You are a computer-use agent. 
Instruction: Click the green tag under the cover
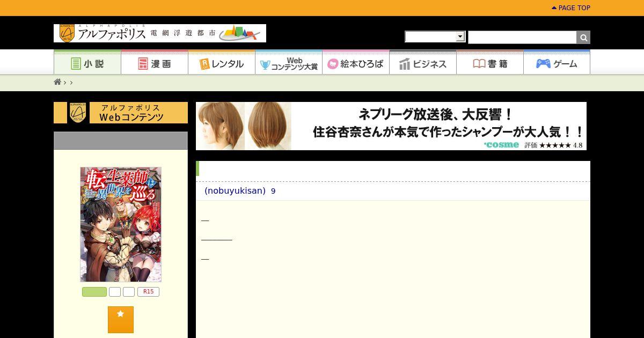pyautogui.click(x=94, y=292)
